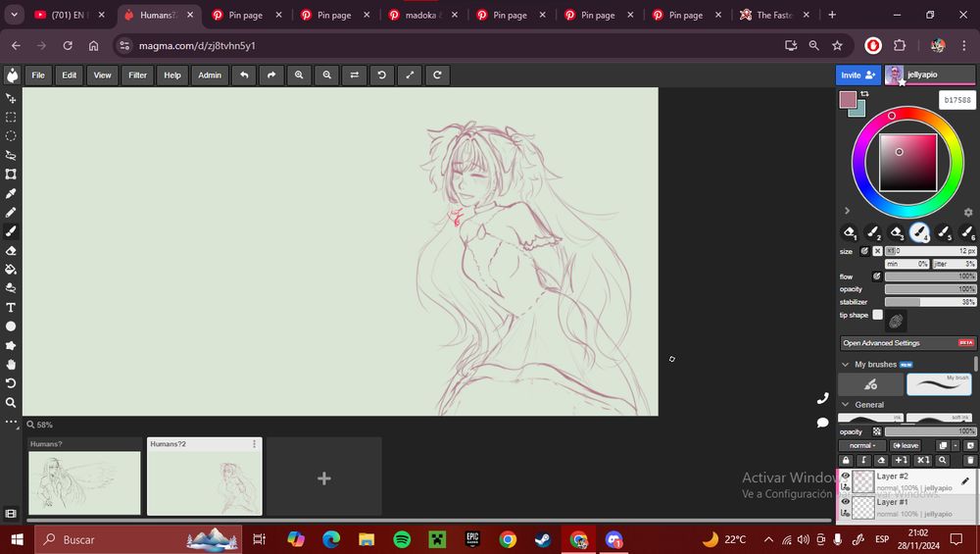Image resolution: width=980 pixels, height=554 pixels.
Task: Open the browser tab search dropdown
Action: [x=14, y=15]
